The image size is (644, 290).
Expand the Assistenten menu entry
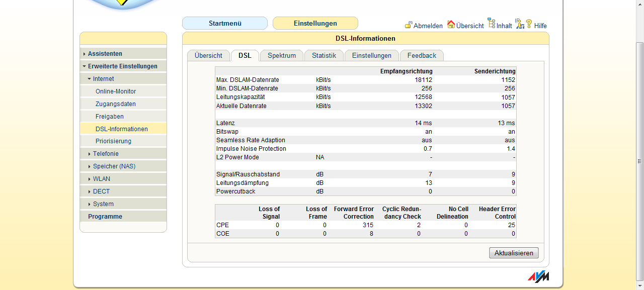tap(105, 54)
